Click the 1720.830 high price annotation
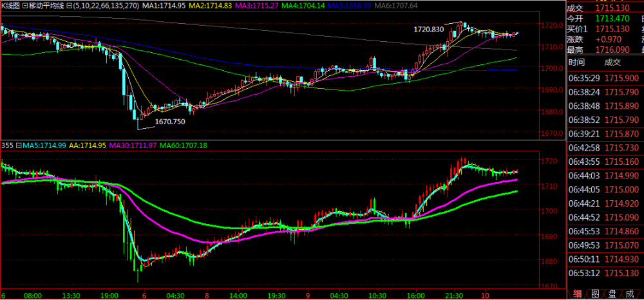This screenshot has width=644, height=300. [429, 30]
